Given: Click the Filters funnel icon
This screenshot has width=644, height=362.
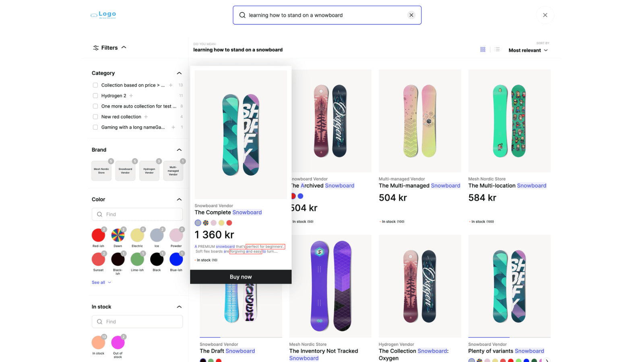Looking at the screenshot, I should (95, 47).
